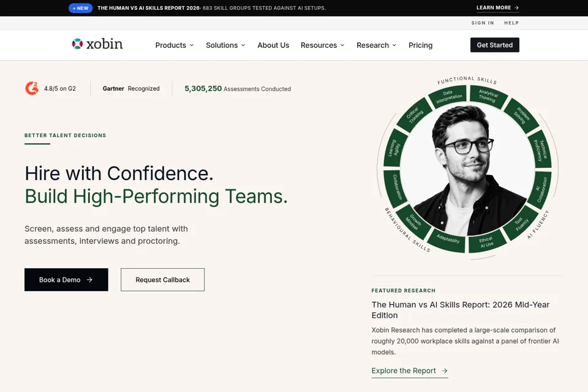Click the Gartner Recognized text
This screenshot has height=392, width=588.
point(131,89)
